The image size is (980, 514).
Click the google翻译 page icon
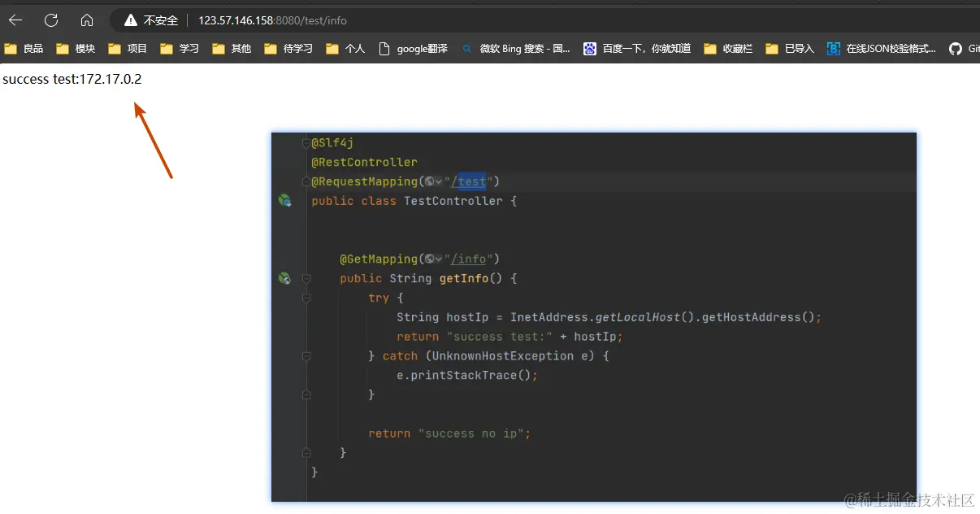coord(384,49)
